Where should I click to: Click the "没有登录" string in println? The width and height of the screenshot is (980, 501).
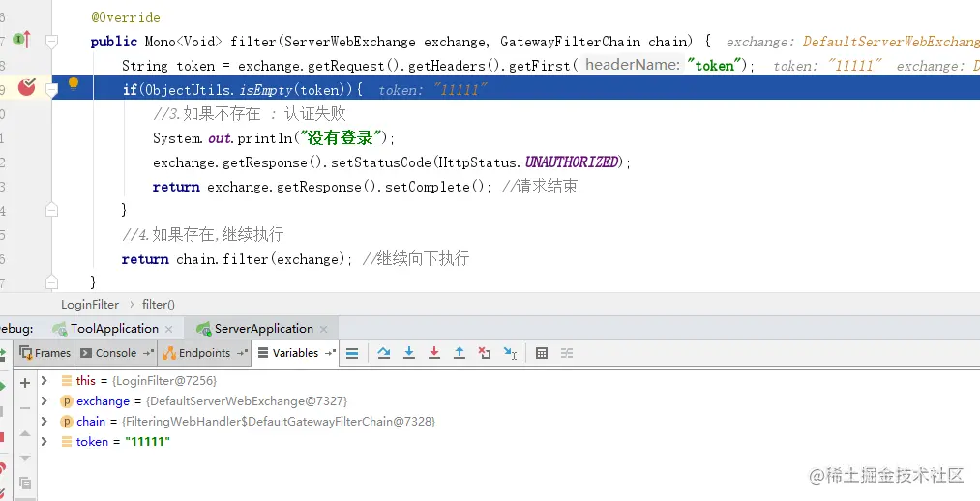tap(340, 138)
